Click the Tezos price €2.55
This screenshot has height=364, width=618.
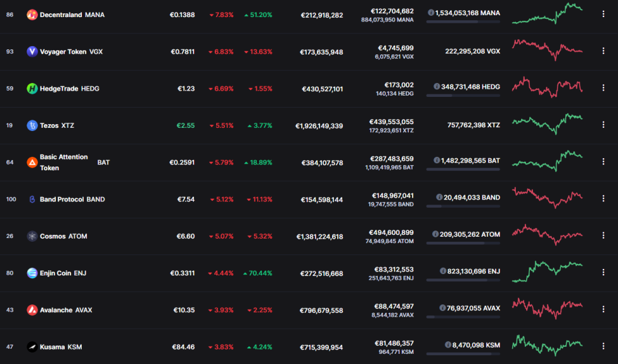coord(186,125)
